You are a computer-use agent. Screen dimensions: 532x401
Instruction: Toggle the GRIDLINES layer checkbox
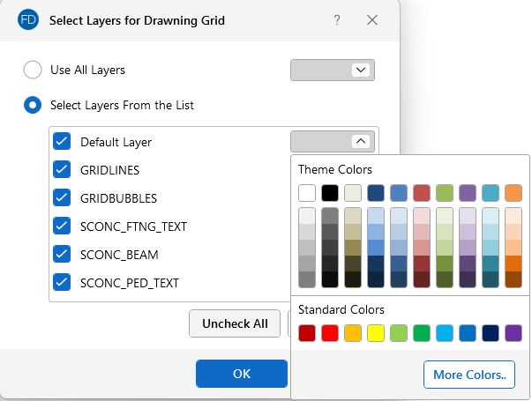(62, 169)
